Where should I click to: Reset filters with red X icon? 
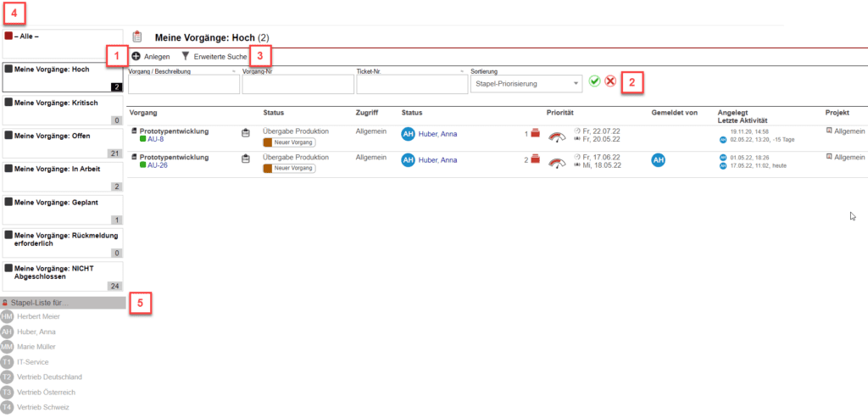click(x=609, y=81)
